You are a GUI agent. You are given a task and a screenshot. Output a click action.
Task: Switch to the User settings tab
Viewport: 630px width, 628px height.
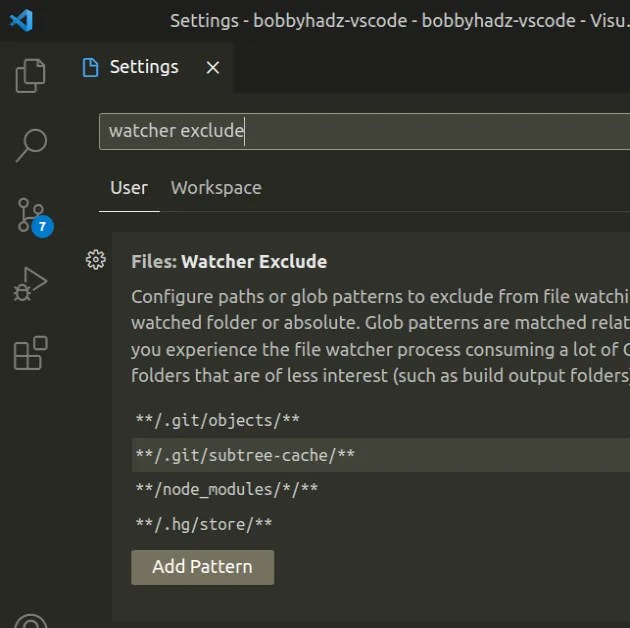(x=129, y=188)
